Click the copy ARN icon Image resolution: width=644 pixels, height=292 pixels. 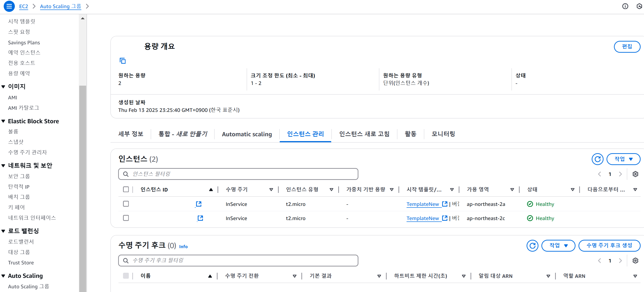click(123, 61)
